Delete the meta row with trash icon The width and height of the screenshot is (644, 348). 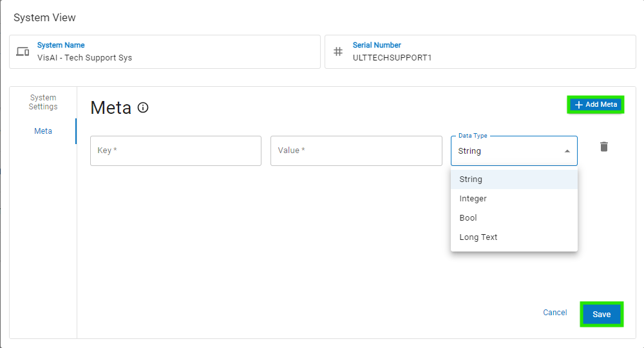tap(603, 147)
